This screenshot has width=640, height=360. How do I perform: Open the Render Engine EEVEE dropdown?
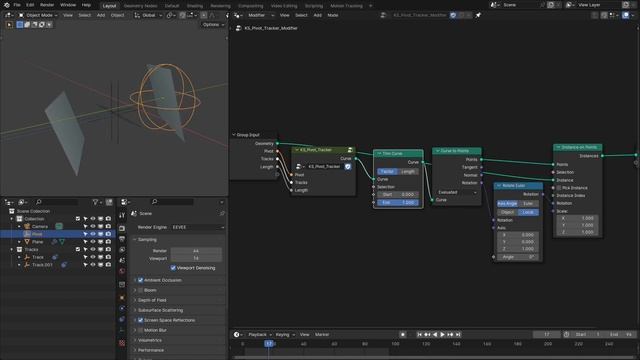(x=198, y=227)
